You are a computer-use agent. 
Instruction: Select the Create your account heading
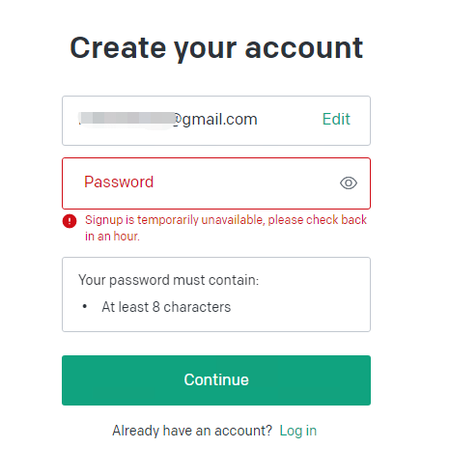point(216,48)
